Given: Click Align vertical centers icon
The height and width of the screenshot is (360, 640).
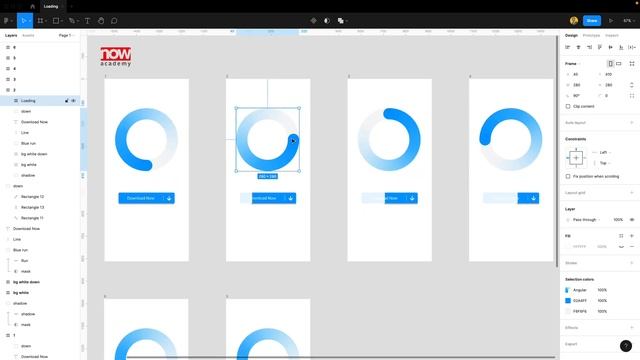Looking at the screenshot, I should point(611,47).
